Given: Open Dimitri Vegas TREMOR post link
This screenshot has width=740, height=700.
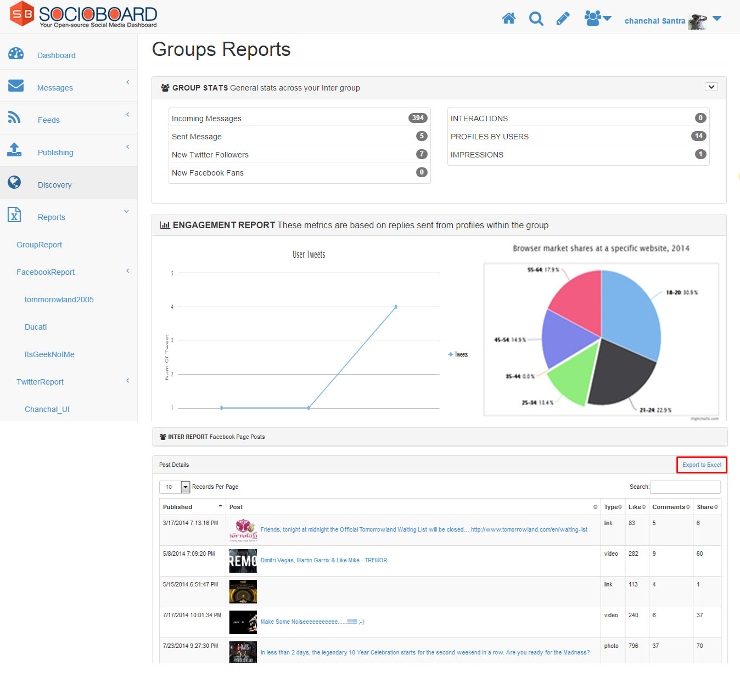Looking at the screenshot, I should click(324, 560).
